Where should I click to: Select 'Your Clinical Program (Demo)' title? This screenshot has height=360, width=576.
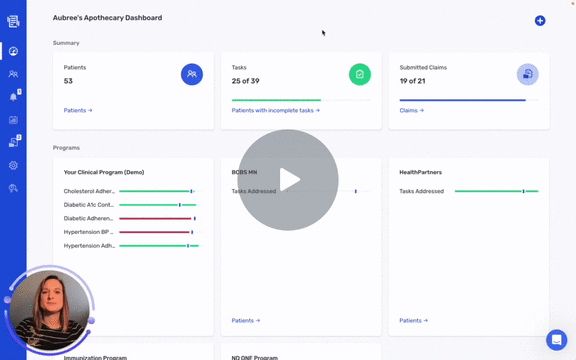[104, 172]
